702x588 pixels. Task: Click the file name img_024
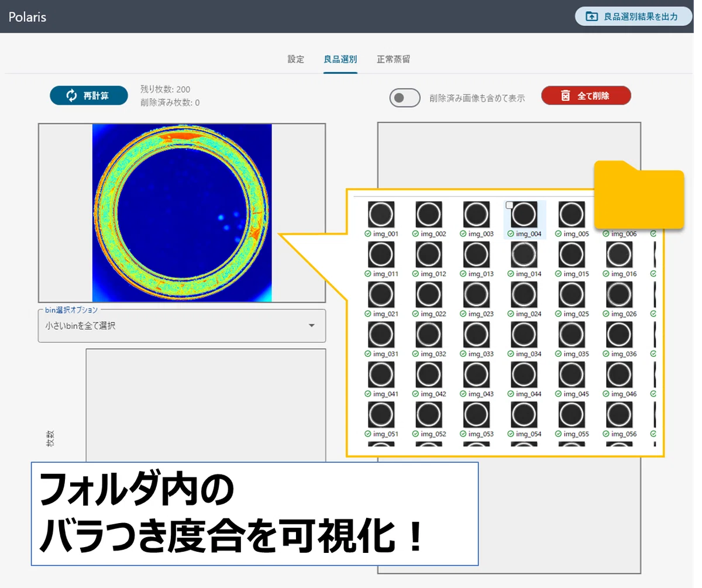click(529, 314)
